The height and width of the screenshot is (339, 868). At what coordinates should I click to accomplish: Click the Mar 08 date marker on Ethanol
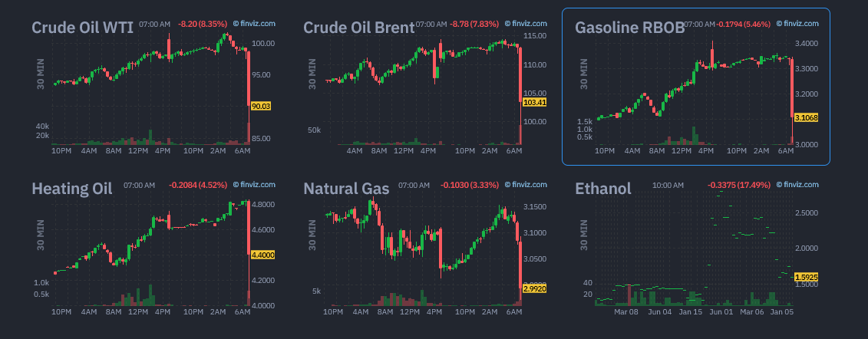point(626,312)
